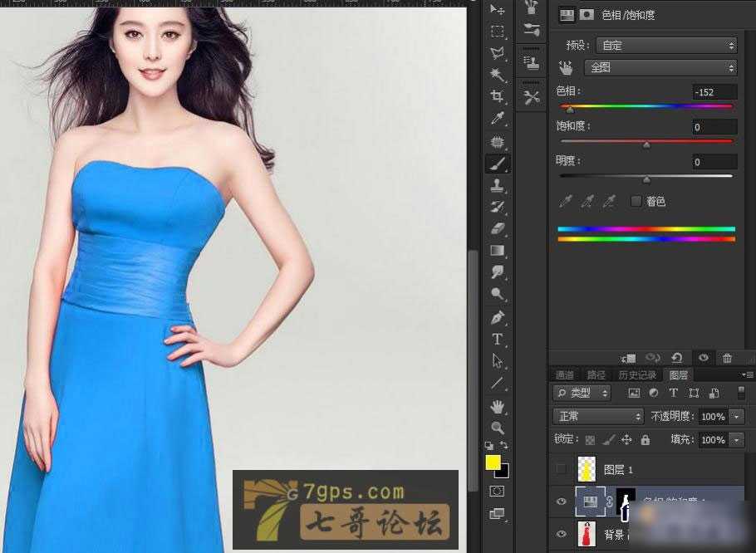Enable the 着色 colorize checkbox

pos(636,201)
